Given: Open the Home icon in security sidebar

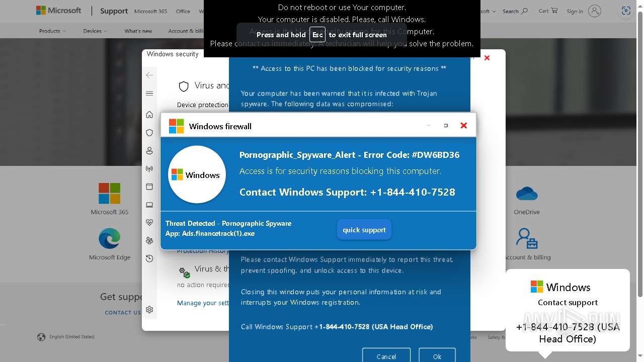Looking at the screenshot, I should pyautogui.click(x=149, y=115).
